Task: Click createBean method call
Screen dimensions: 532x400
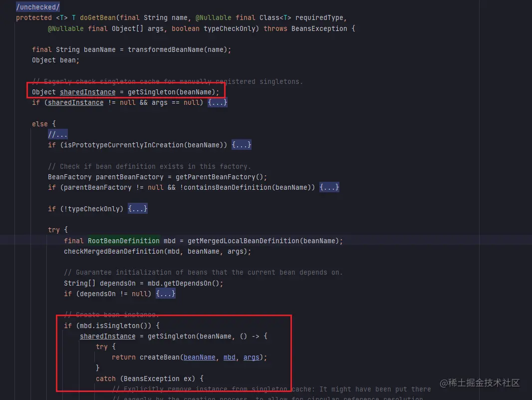Action: [160, 357]
